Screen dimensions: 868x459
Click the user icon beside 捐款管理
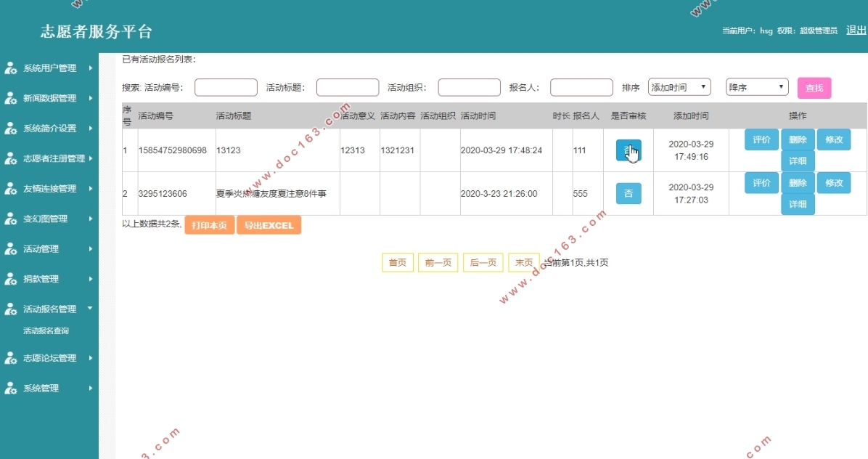pos(10,279)
